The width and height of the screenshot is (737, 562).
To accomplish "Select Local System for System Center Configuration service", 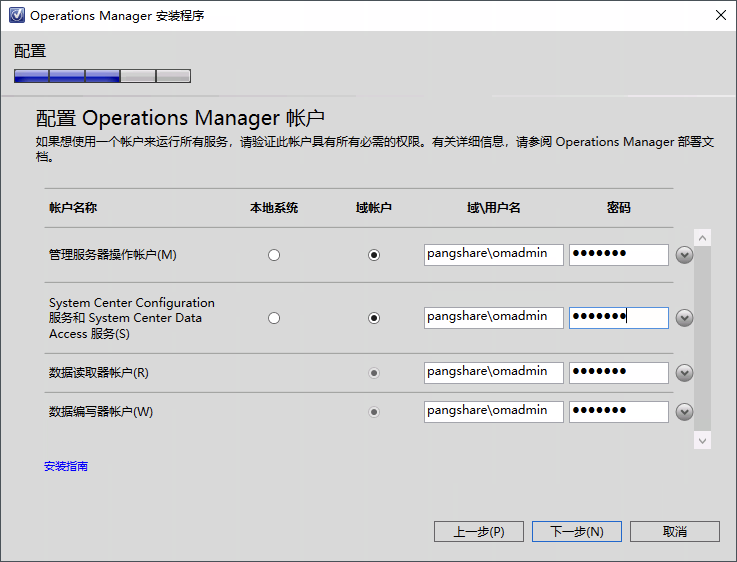I will tap(274, 318).
